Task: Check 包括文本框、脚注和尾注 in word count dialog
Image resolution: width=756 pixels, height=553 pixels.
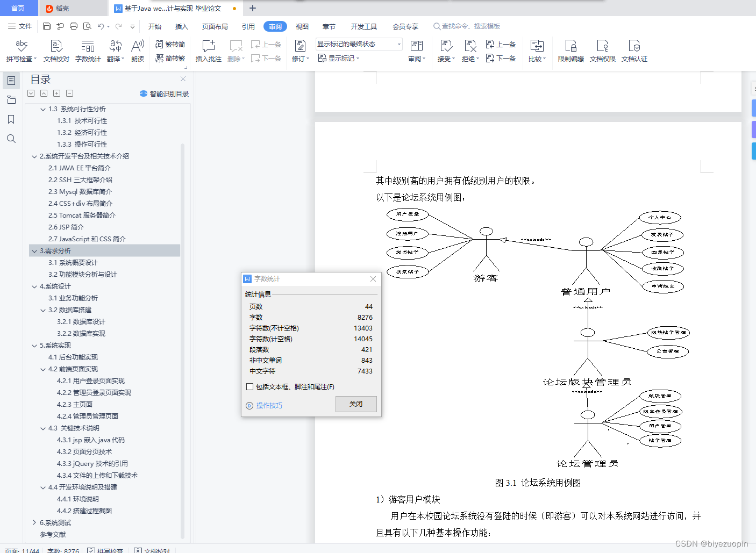Action: [249, 386]
